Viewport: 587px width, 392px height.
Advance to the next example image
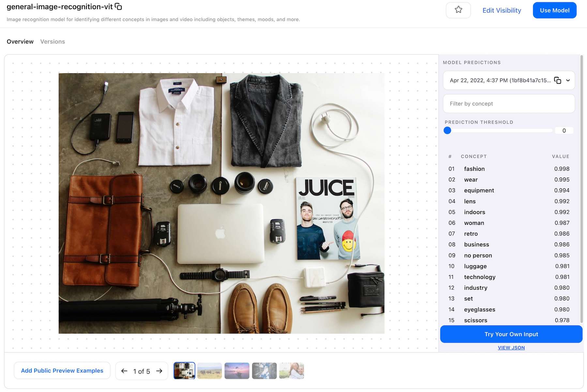click(159, 371)
